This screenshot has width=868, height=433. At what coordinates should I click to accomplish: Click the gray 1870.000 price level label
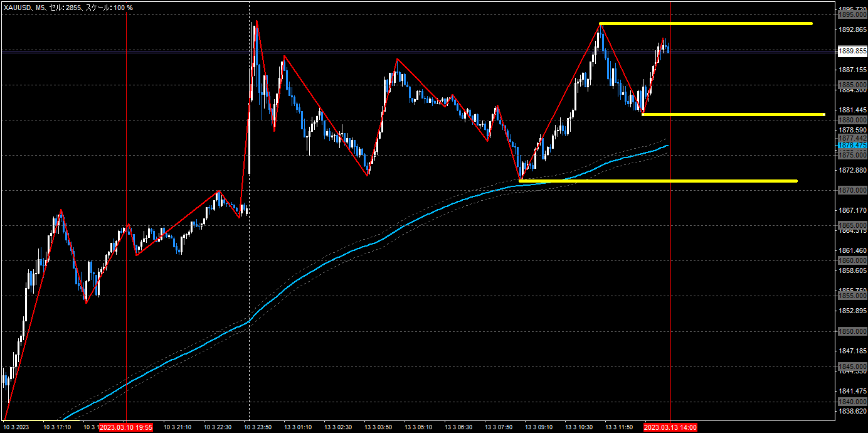click(x=852, y=190)
